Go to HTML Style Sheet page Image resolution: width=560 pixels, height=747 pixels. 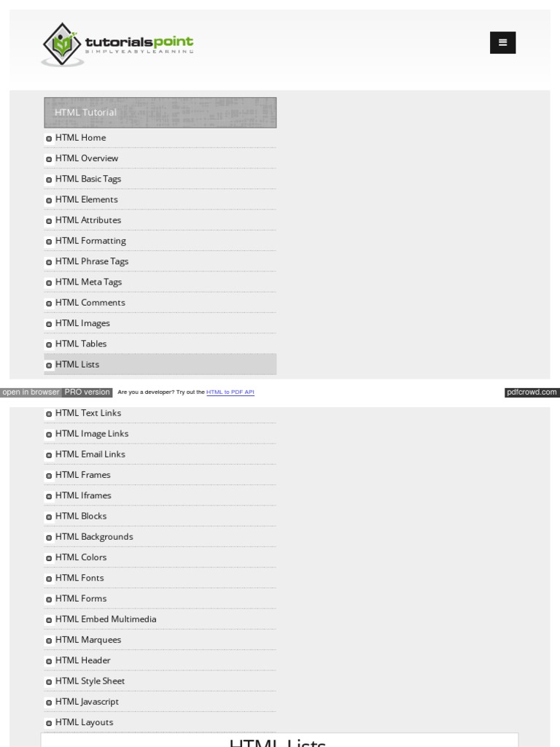(90, 681)
